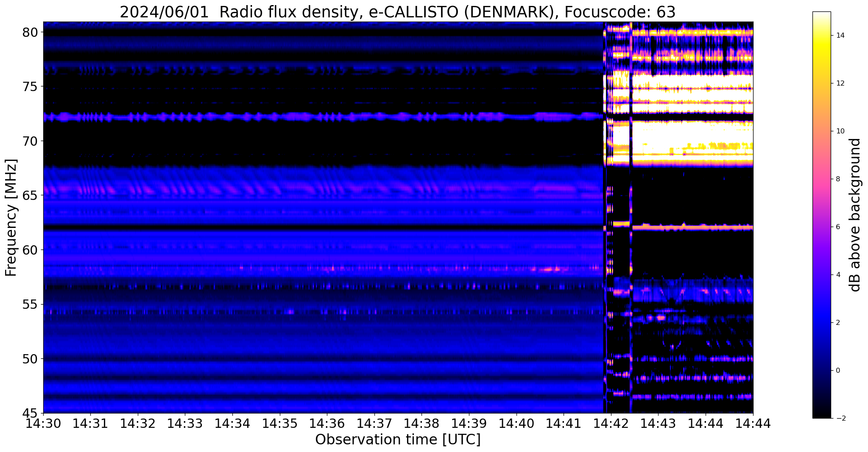The width and height of the screenshot is (868, 452).
Task: Click the 'Observation time [UTC]' x-axis label
Action: (398, 440)
